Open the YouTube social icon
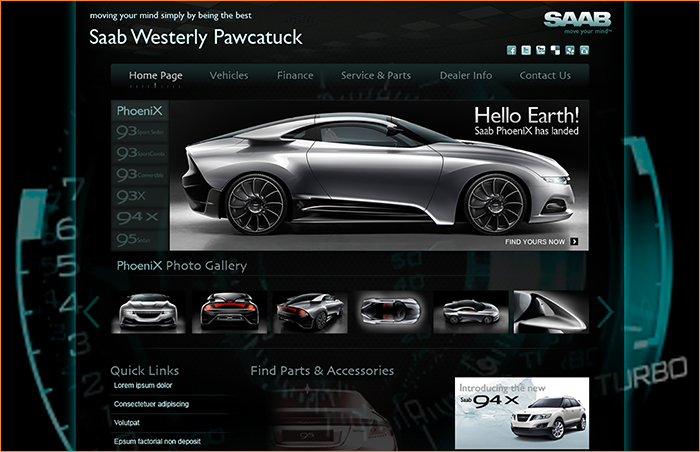 coord(541,50)
